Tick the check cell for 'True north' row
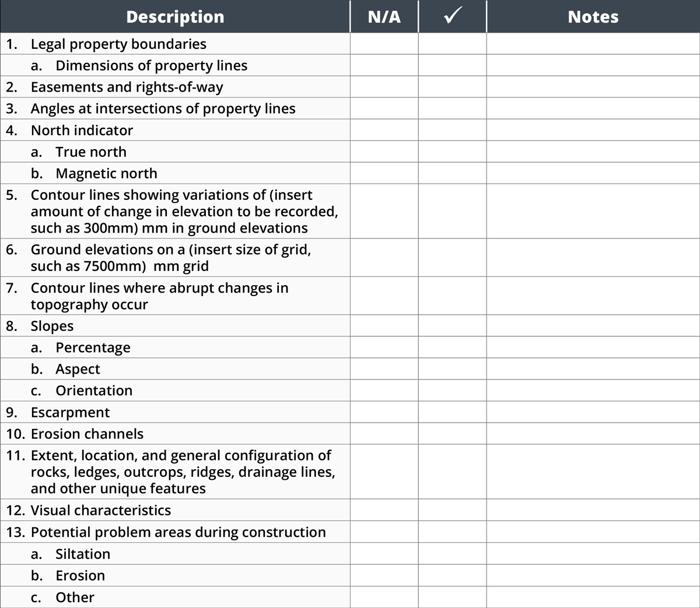Image resolution: width=700 pixels, height=608 pixels. pyautogui.click(x=453, y=152)
